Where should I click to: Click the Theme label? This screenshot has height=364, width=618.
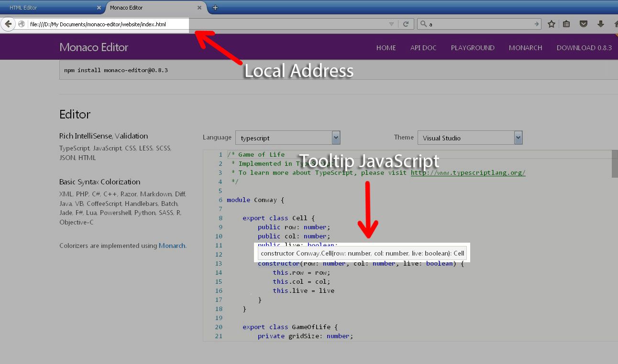pyautogui.click(x=404, y=137)
